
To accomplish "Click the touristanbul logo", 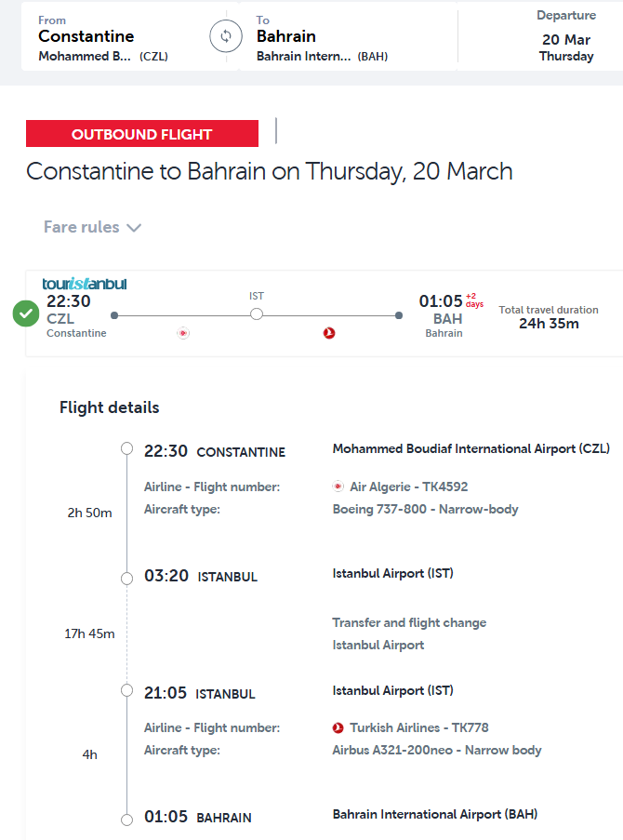I will 85,284.
